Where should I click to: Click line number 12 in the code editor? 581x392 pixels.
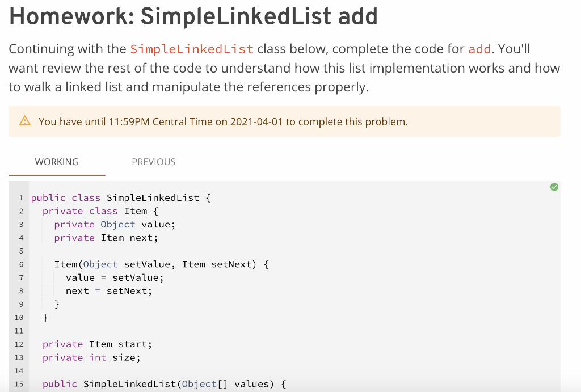click(19, 344)
